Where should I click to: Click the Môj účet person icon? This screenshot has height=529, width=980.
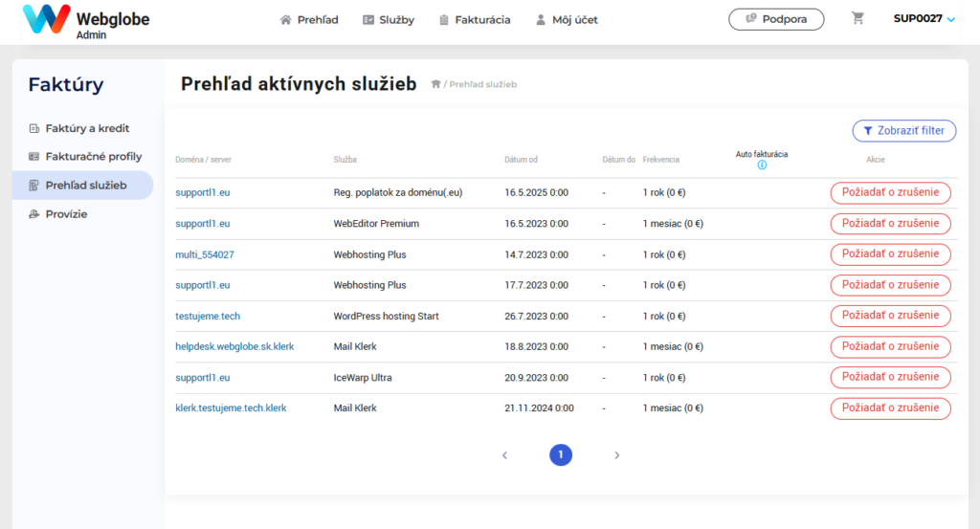541,20
